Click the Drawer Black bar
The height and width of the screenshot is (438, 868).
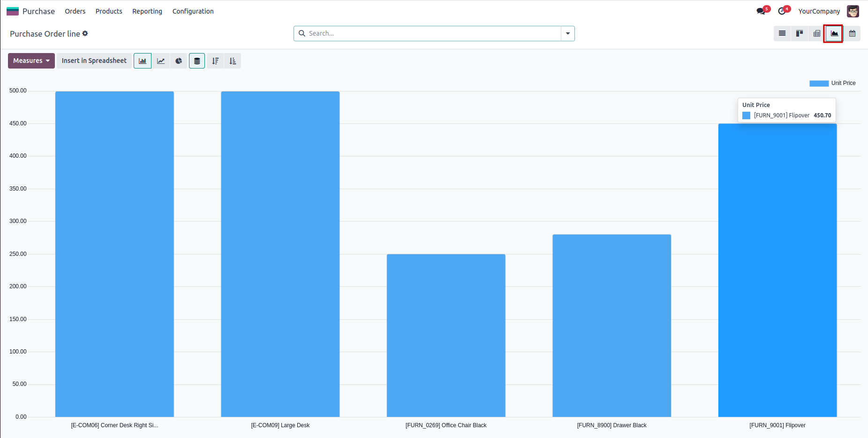pos(612,326)
